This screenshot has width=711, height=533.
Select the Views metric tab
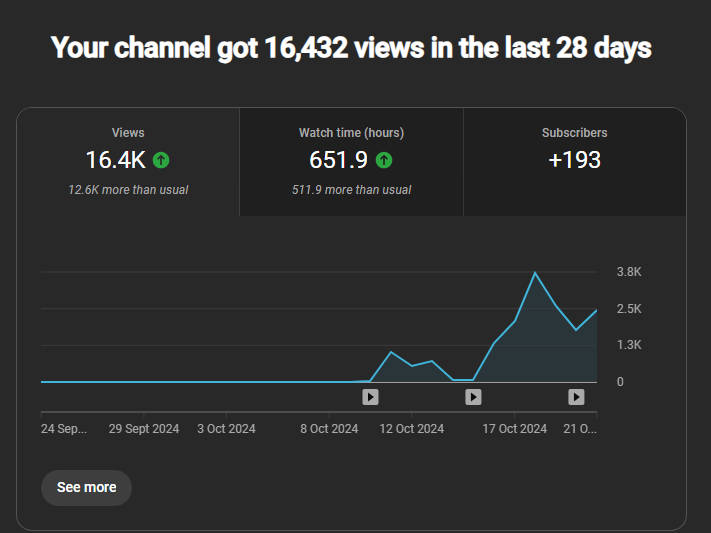pos(128,162)
